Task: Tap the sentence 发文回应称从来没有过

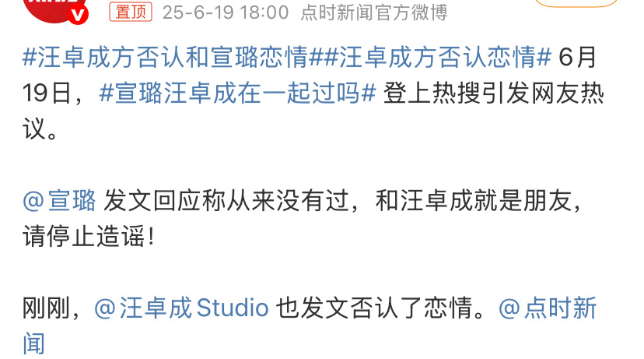Action: point(226,201)
